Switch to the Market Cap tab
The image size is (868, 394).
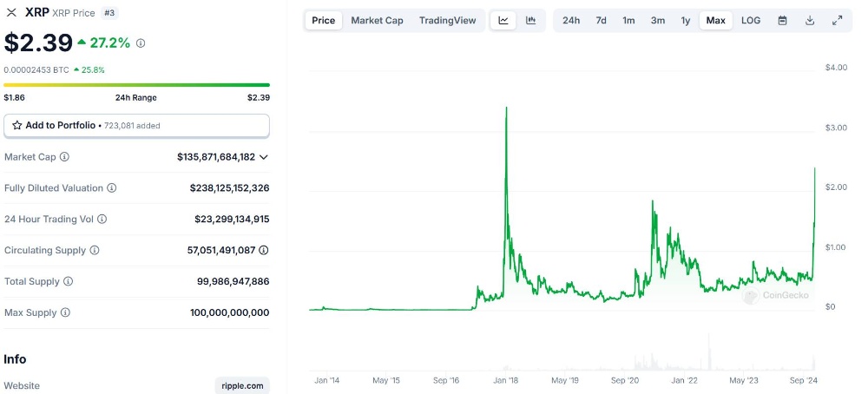coord(377,21)
